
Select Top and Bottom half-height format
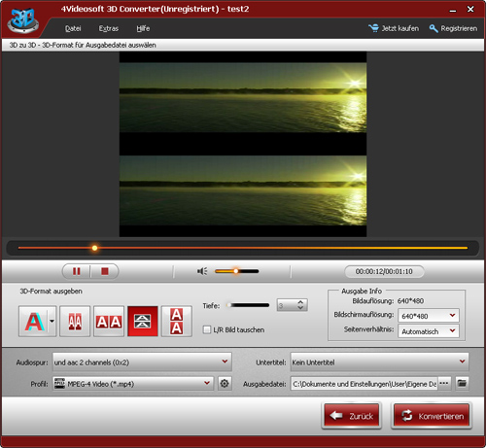pos(143,322)
